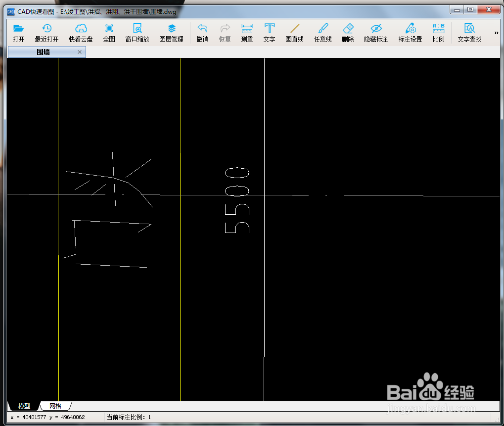
Task: Maximize the CAD快速看图 window
Action: (x=470, y=9)
